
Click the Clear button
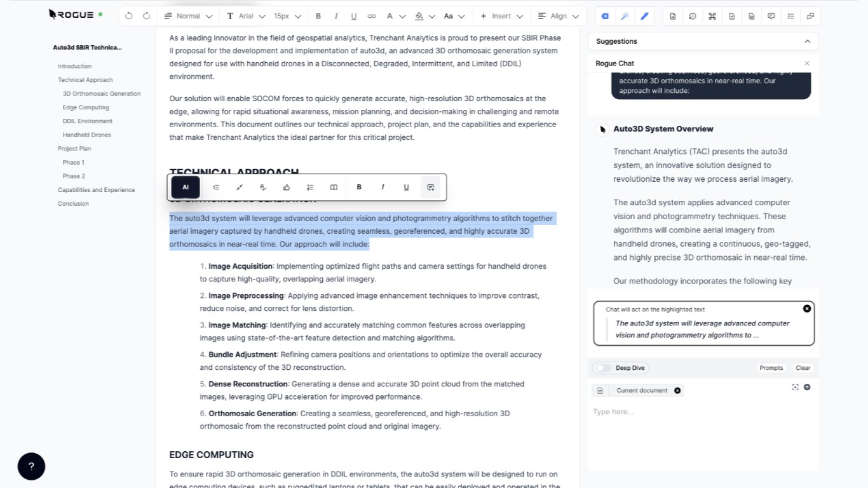[803, 368]
